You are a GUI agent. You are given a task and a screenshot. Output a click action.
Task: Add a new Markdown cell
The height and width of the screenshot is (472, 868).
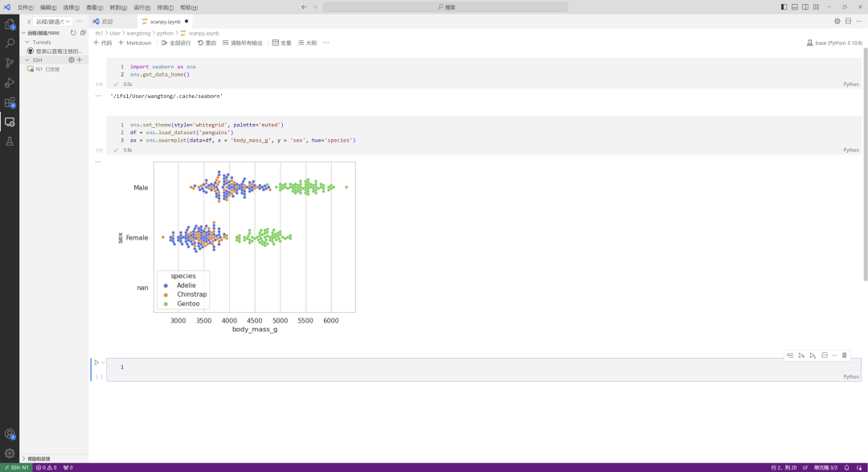pos(134,43)
